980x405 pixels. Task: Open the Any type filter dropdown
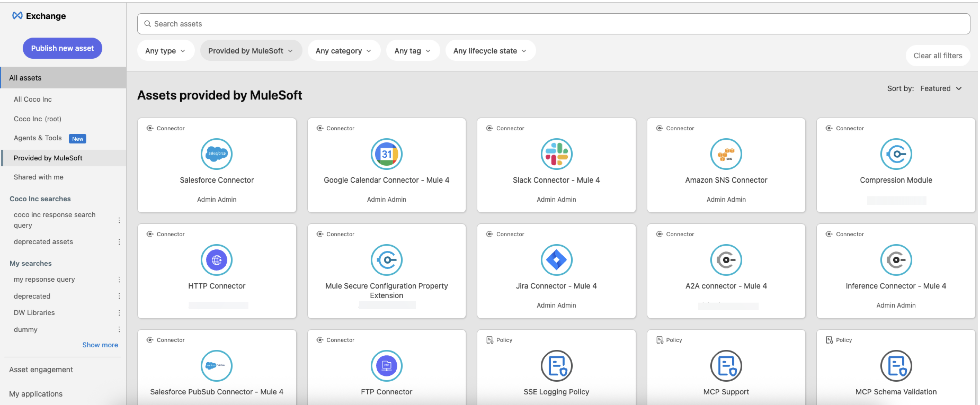coord(166,51)
